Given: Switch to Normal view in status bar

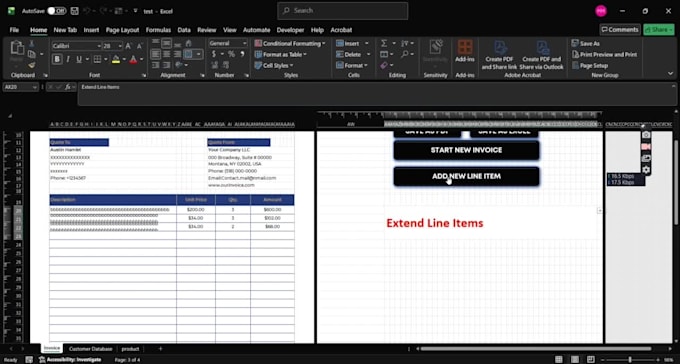Looking at the screenshot, I should tap(559, 360).
